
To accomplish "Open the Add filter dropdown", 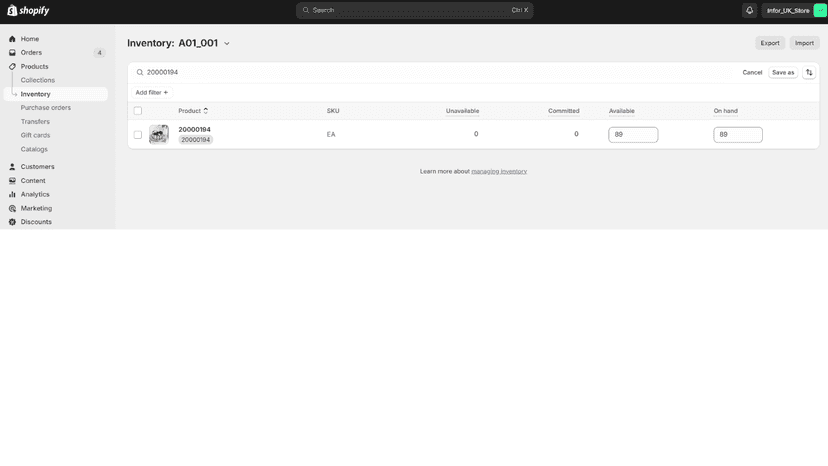I will point(152,92).
